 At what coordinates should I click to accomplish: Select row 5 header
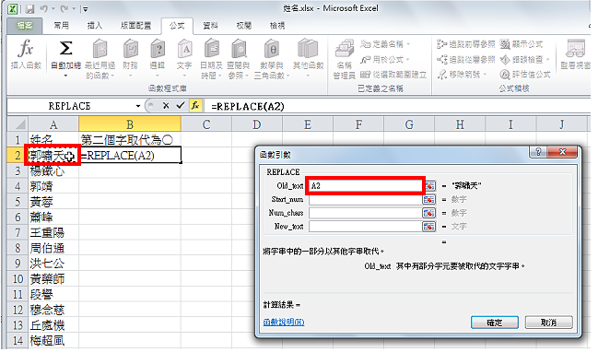(x=18, y=202)
